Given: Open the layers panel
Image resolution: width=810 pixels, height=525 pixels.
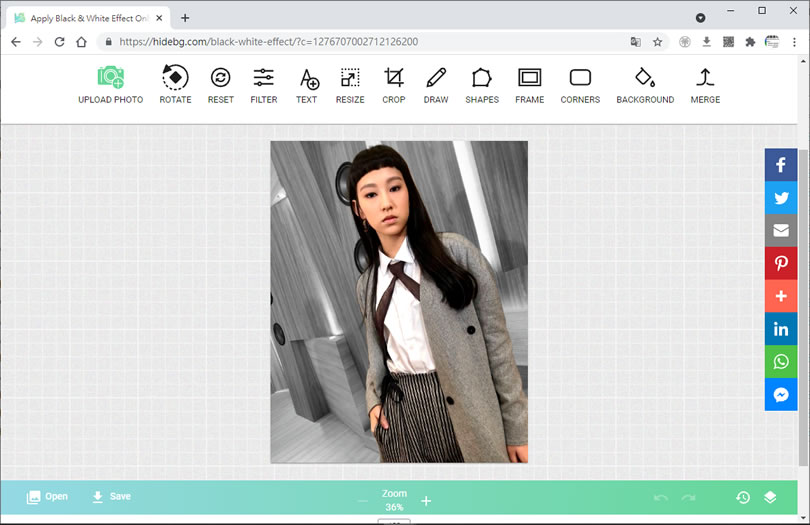Looking at the screenshot, I should coord(770,498).
